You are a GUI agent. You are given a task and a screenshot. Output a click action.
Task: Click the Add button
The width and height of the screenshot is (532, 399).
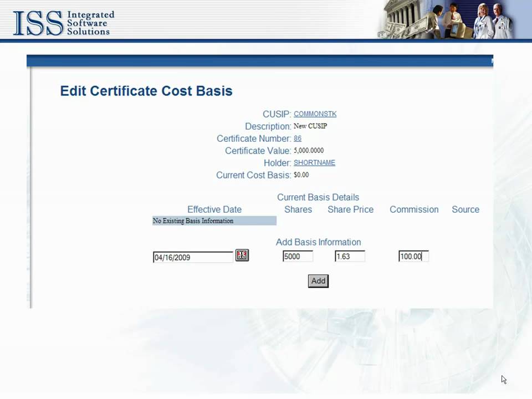tap(318, 281)
